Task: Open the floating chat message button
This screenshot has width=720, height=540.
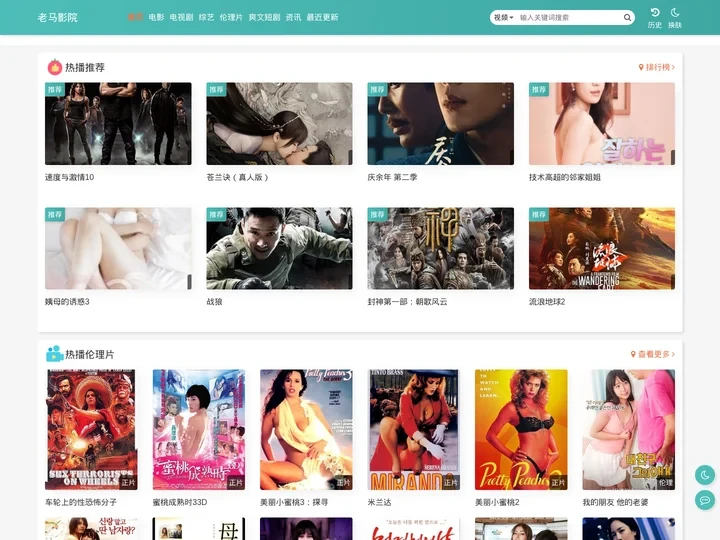Action: point(705,500)
